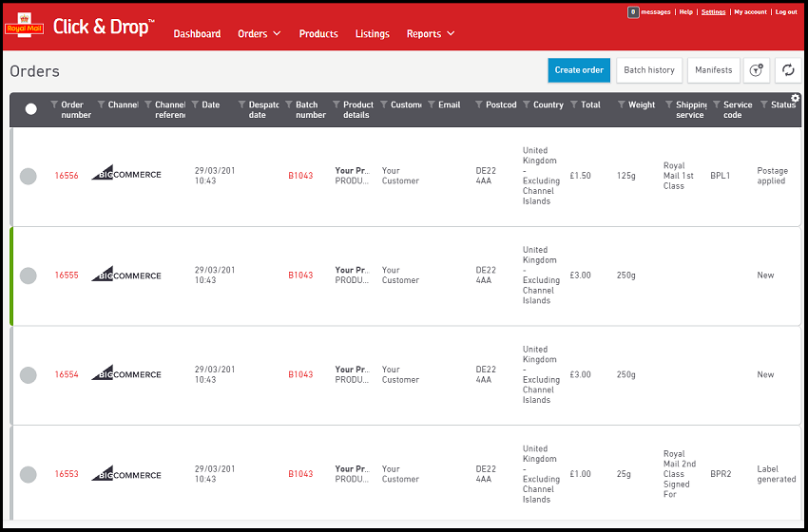
Task: Go to the Dashboard tab
Action: click(x=197, y=33)
